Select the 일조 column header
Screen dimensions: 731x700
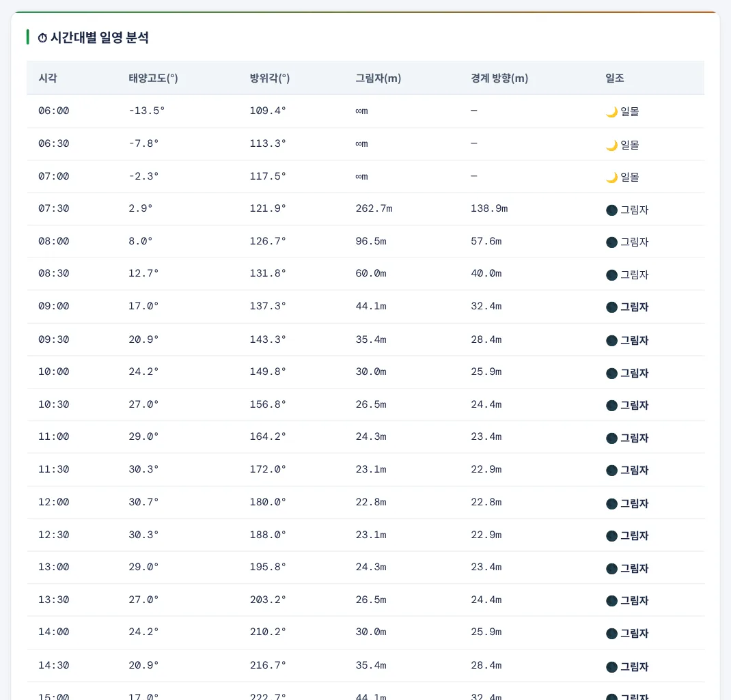click(x=615, y=78)
